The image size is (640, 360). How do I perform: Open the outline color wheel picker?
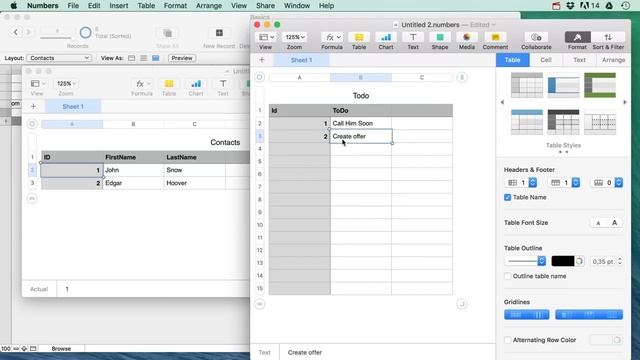tap(579, 261)
